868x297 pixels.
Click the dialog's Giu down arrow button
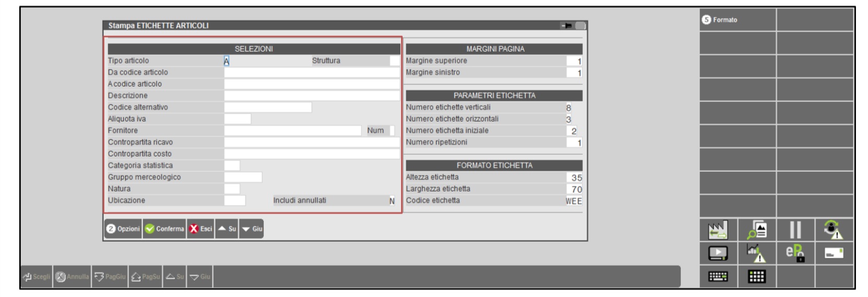(x=251, y=229)
